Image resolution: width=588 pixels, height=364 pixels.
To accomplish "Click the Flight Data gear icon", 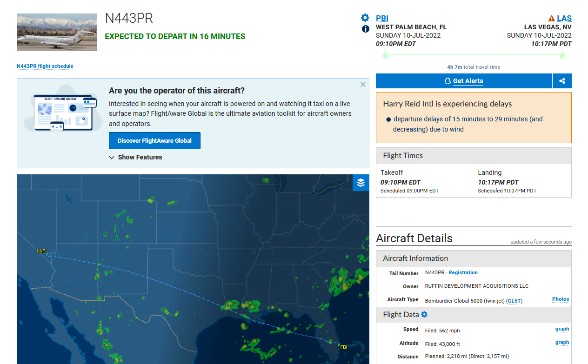I will [424, 315].
